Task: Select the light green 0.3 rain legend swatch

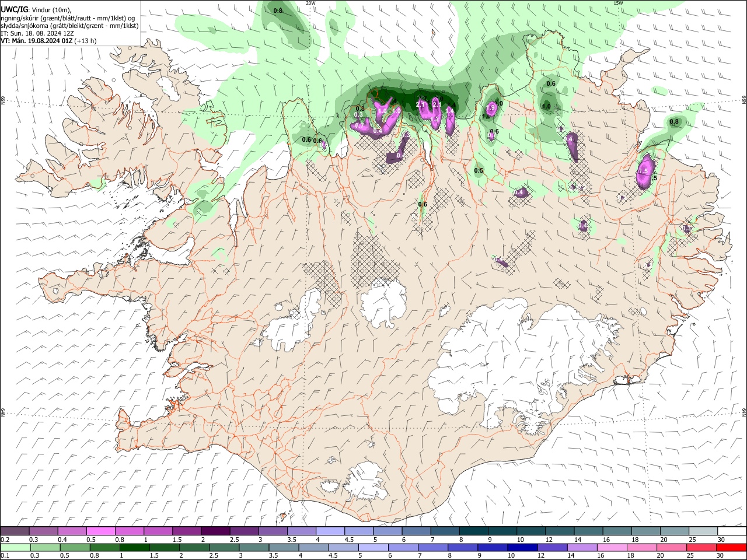Action: pyautogui.click(x=45, y=547)
